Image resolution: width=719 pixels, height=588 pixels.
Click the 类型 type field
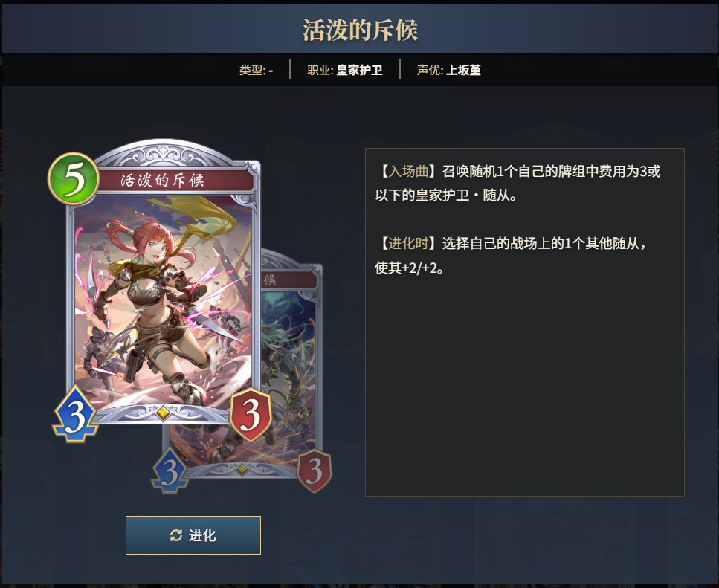[x=256, y=70]
